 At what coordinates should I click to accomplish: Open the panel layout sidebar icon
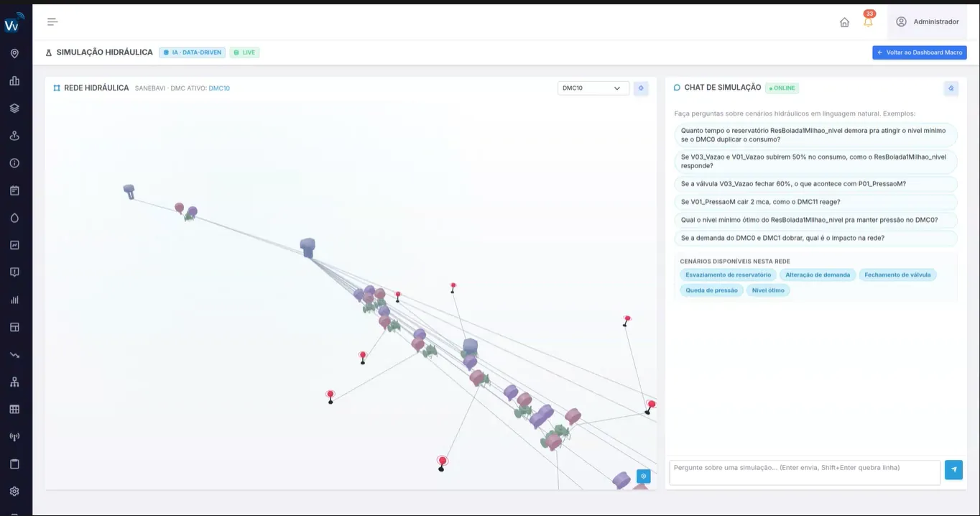coord(14,327)
